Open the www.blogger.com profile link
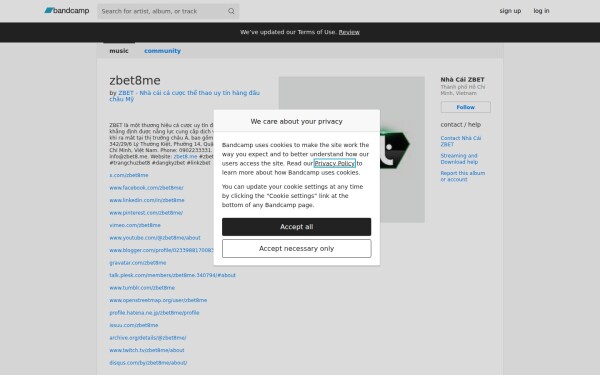This screenshot has width=600, height=375. 161,250
